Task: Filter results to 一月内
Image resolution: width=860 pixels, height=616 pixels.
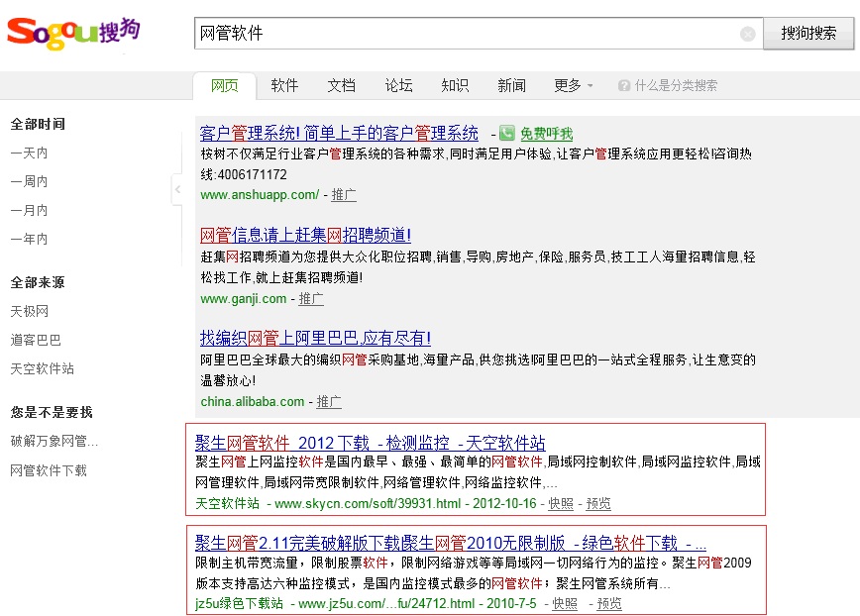Action: pyautogui.click(x=29, y=210)
